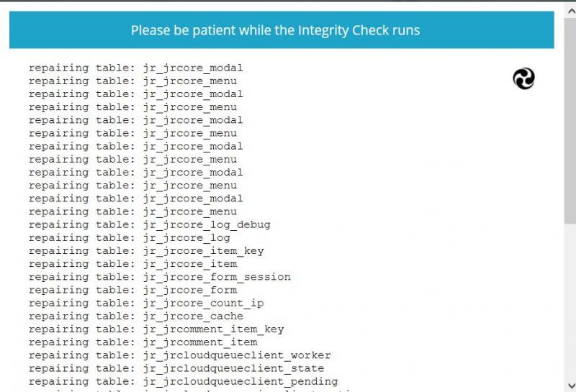Select the jr_jrcore_item_key log entry
Image resolution: width=576 pixels, height=392 pixels.
coord(146,251)
